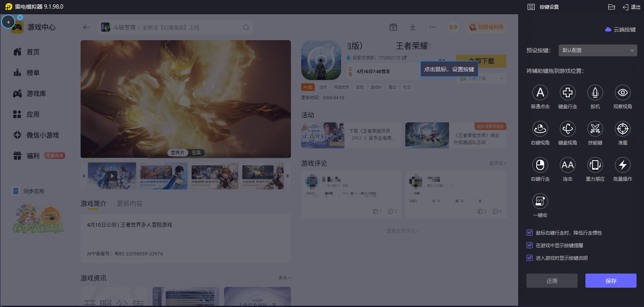Open the 峡谷外相遇组队活动 card
Image resolution: width=644 pixels, height=307 pixels.
(456, 135)
